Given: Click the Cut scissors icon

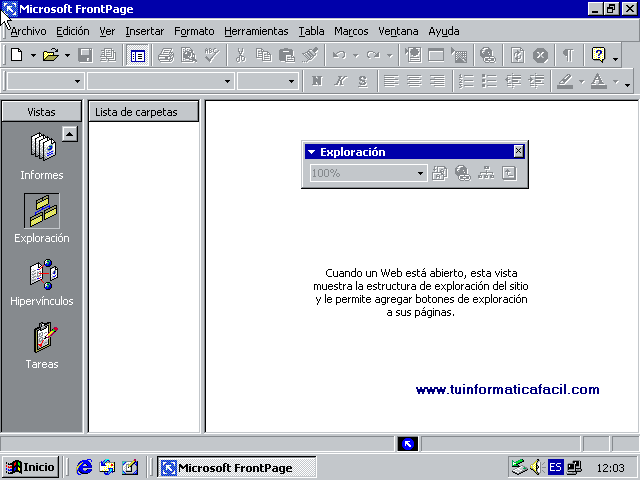Looking at the screenshot, I should 241,55.
